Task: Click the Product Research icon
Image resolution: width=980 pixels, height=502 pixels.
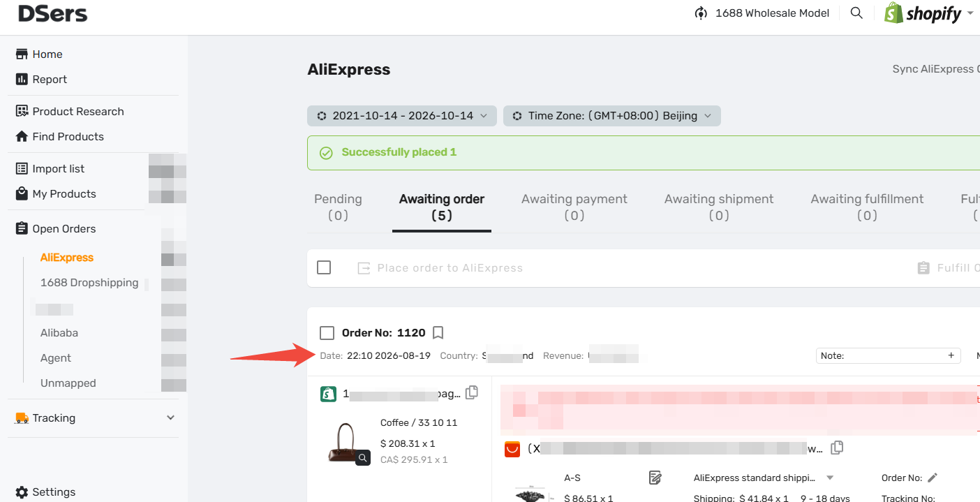Action: pos(22,111)
